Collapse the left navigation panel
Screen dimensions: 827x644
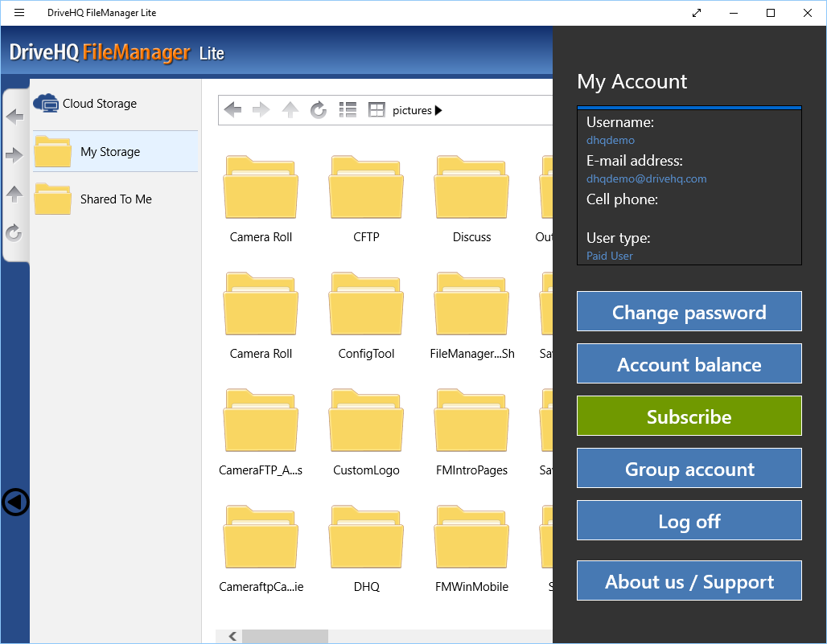(x=15, y=502)
